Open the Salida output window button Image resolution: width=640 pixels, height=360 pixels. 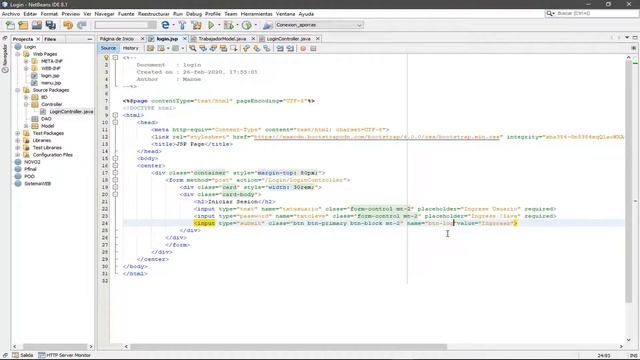23,356
